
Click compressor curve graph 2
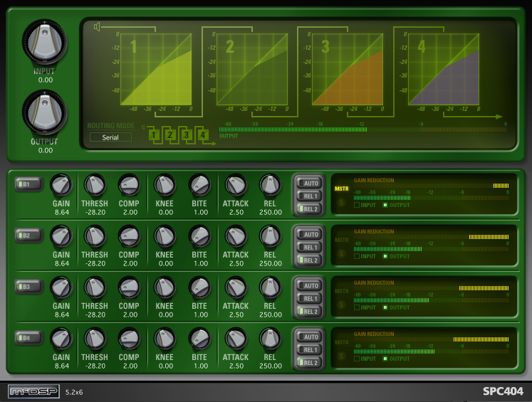[252, 69]
